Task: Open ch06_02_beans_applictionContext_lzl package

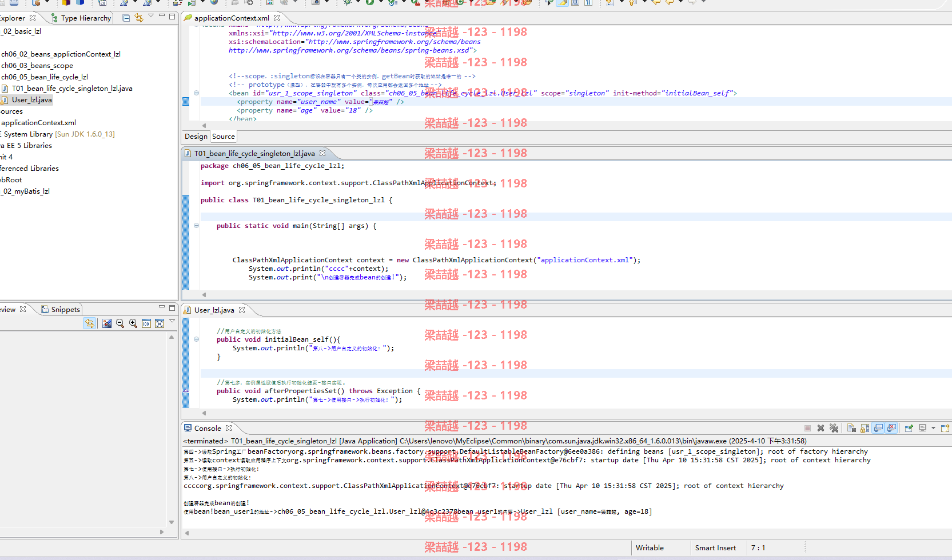Action: 61,54
